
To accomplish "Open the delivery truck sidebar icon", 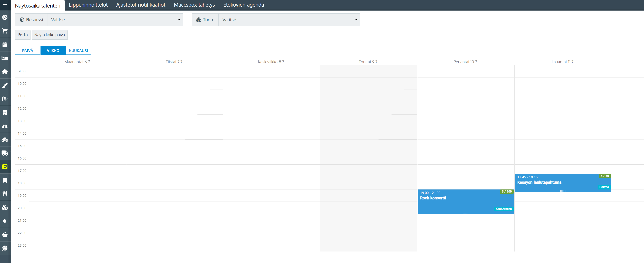I will coord(5,153).
